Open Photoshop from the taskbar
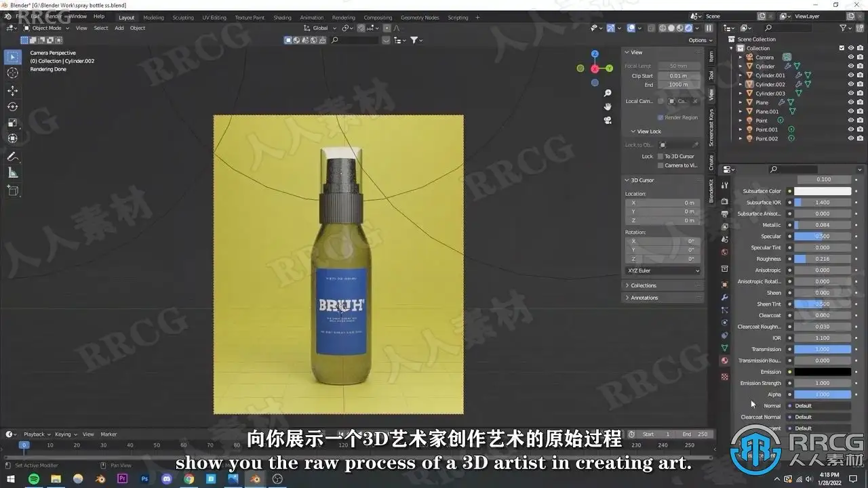This screenshot has width=868, height=488. point(144,479)
